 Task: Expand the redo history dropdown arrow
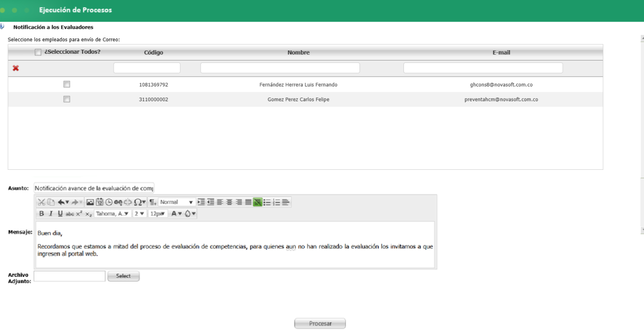tap(81, 202)
